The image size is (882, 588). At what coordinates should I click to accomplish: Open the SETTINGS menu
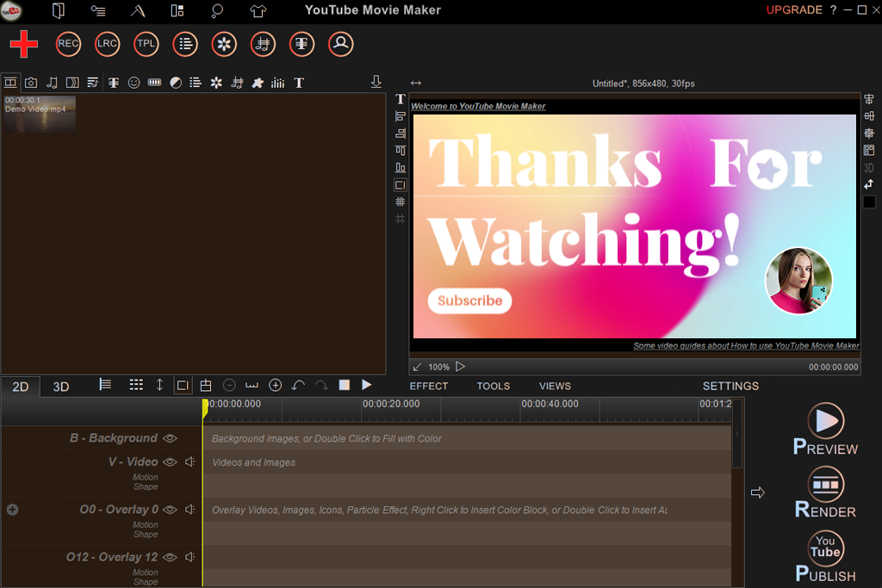point(730,387)
